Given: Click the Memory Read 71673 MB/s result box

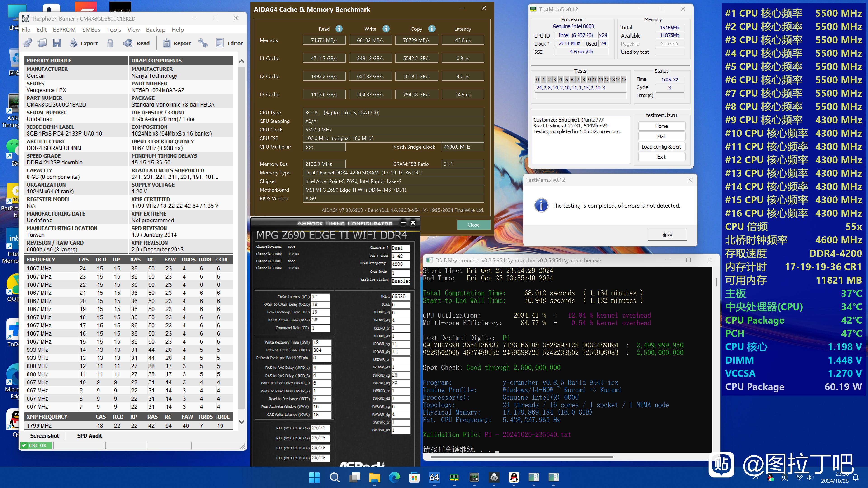Looking at the screenshot, I should pyautogui.click(x=324, y=40).
